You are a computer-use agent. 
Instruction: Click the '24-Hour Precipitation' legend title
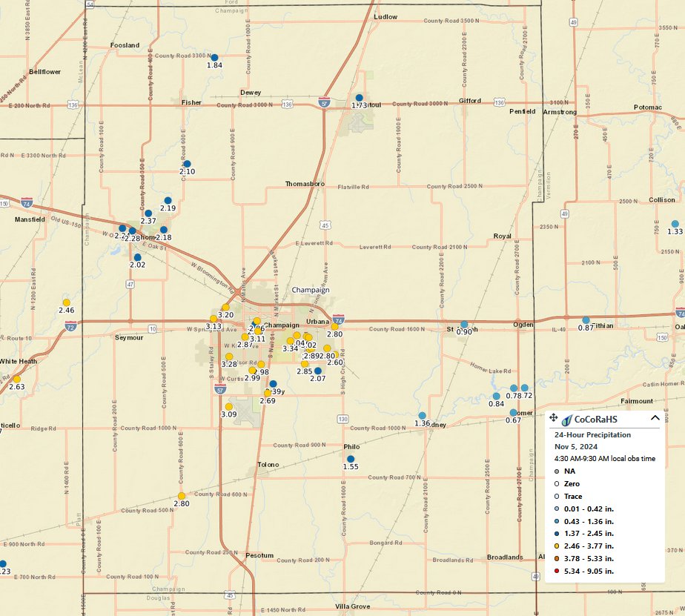click(592, 434)
